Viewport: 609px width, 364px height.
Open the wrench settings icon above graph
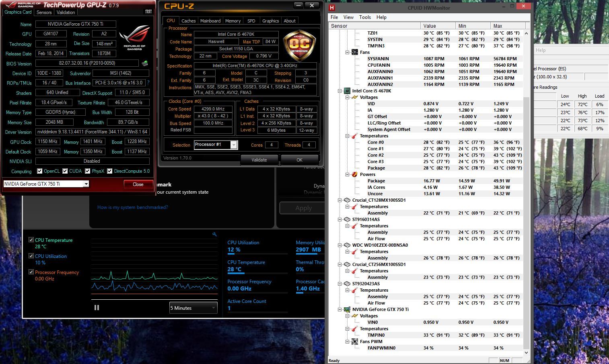214,234
